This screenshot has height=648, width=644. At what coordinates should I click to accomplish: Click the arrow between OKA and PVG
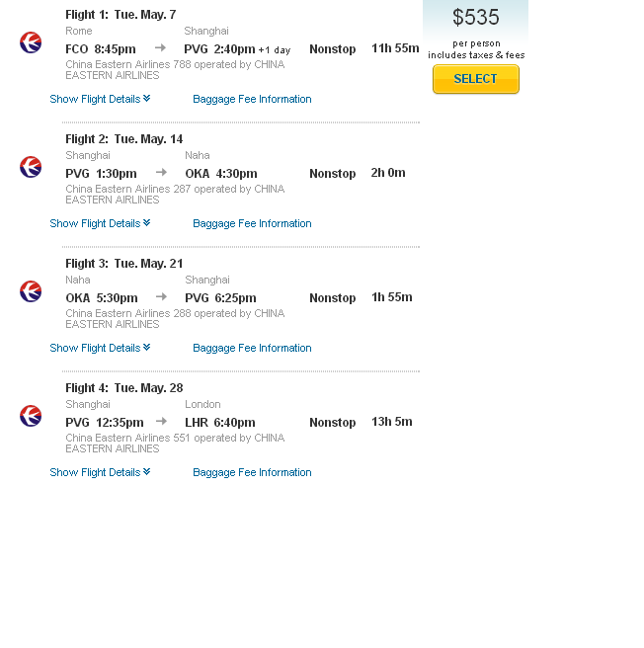pyautogui.click(x=161, y=296)
